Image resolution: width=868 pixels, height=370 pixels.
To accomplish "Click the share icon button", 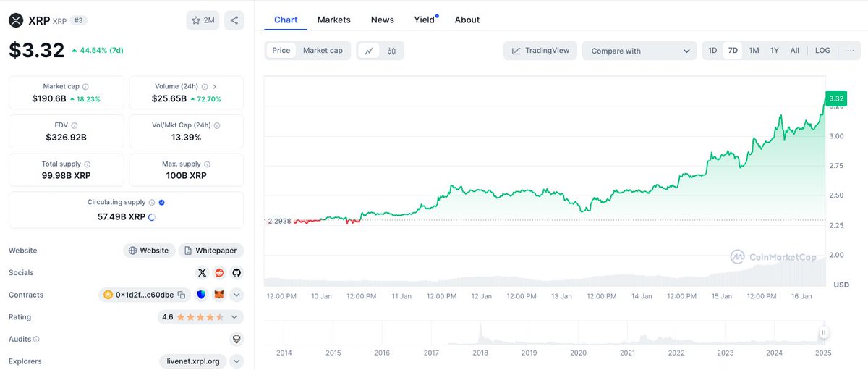I will 234,20.
